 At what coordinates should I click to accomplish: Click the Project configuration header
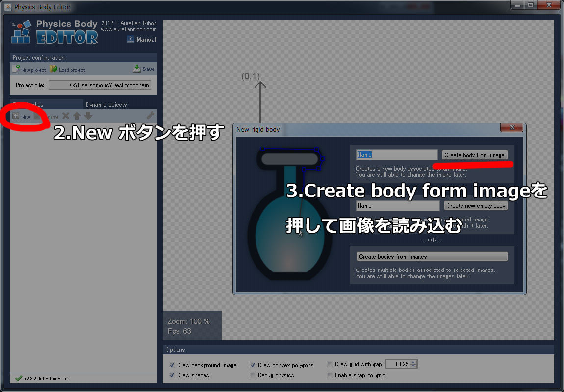[83, 57]
